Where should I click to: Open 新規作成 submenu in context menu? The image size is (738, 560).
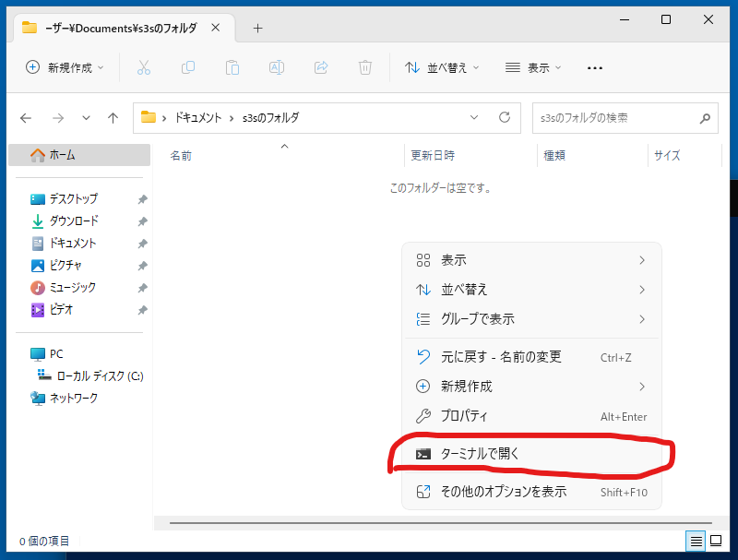pos(531,387)
